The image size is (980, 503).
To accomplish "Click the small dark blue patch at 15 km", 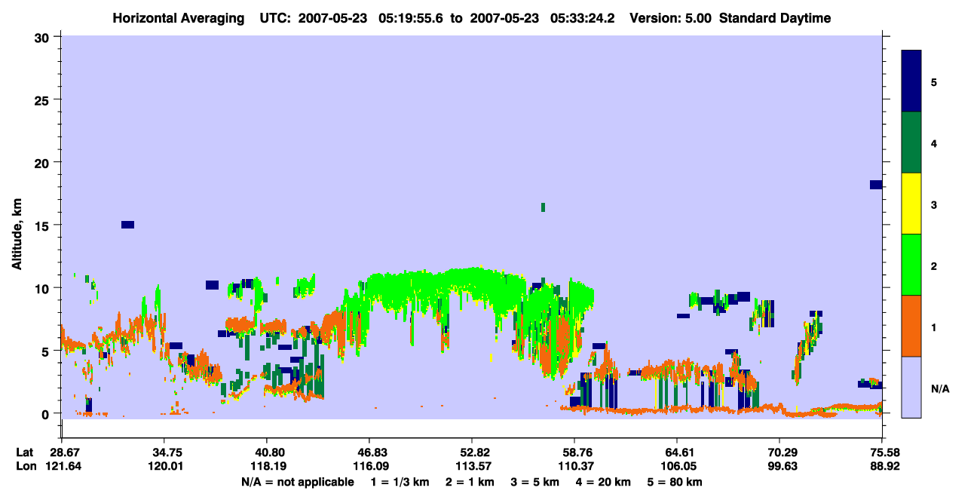I will [x=127, y=225].
